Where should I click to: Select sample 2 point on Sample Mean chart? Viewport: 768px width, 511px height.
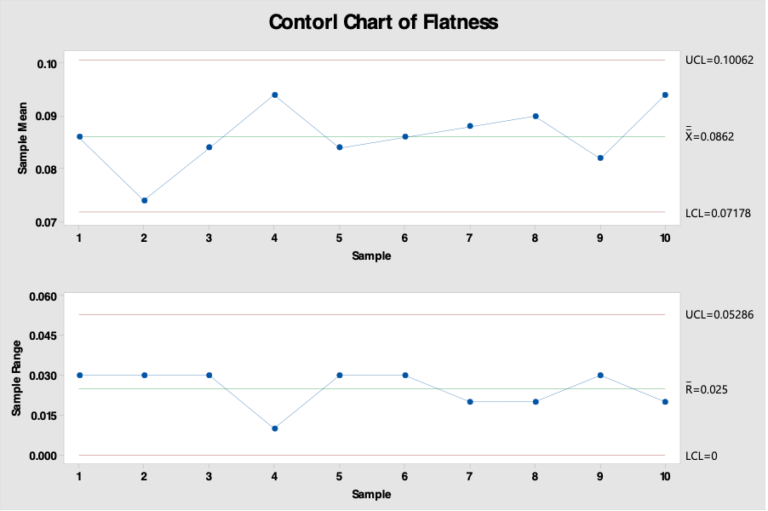(x=144, y=200)
